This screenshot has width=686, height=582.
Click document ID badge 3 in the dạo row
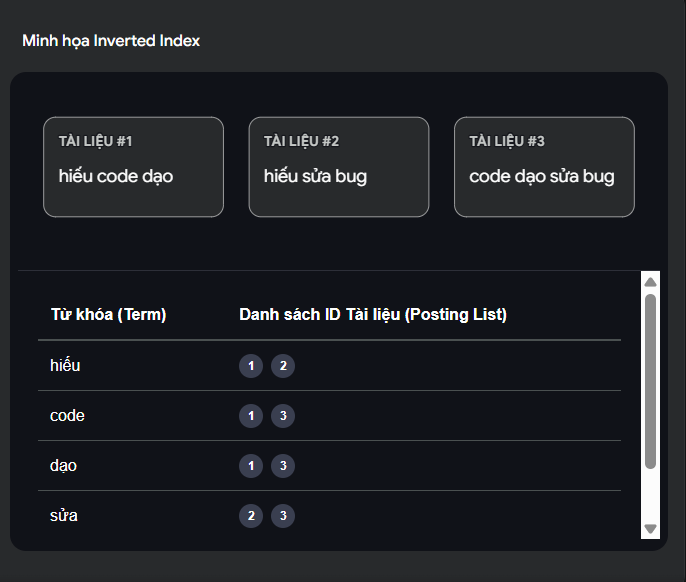[x=283, y=466]
